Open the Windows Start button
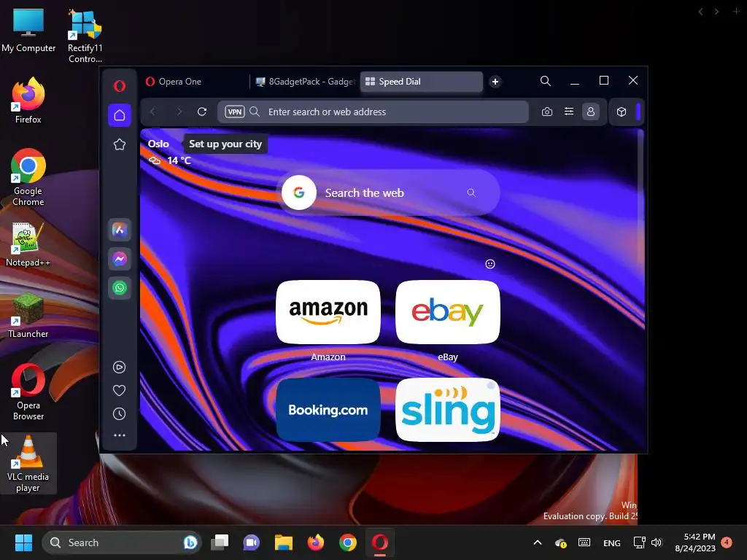This screenshot has height=560, width=747. [x=23, y=542]
